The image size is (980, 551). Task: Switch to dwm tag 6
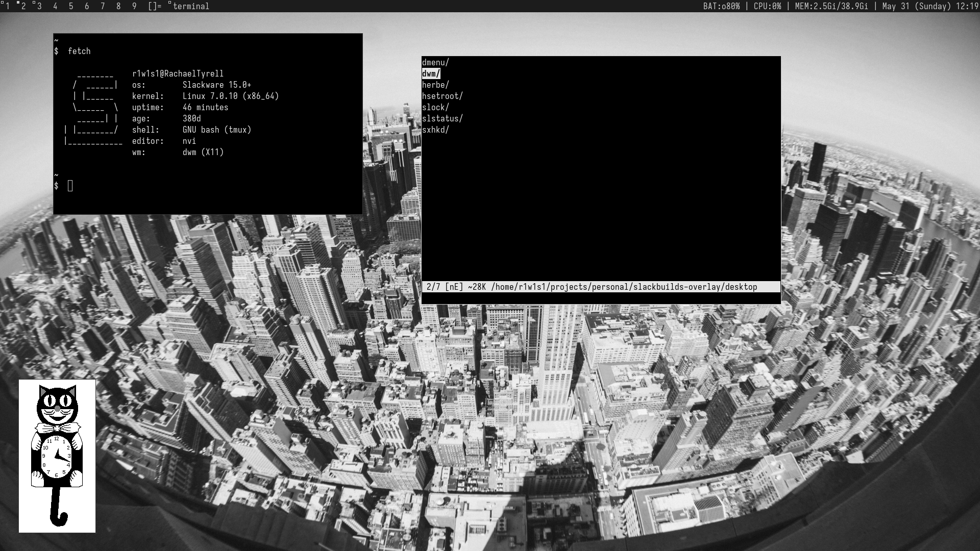87,6
